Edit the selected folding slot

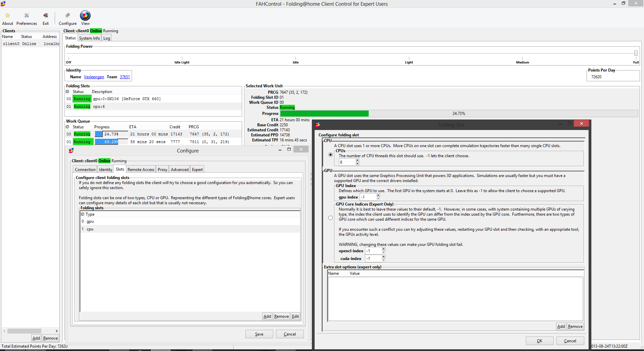[295, 316]
